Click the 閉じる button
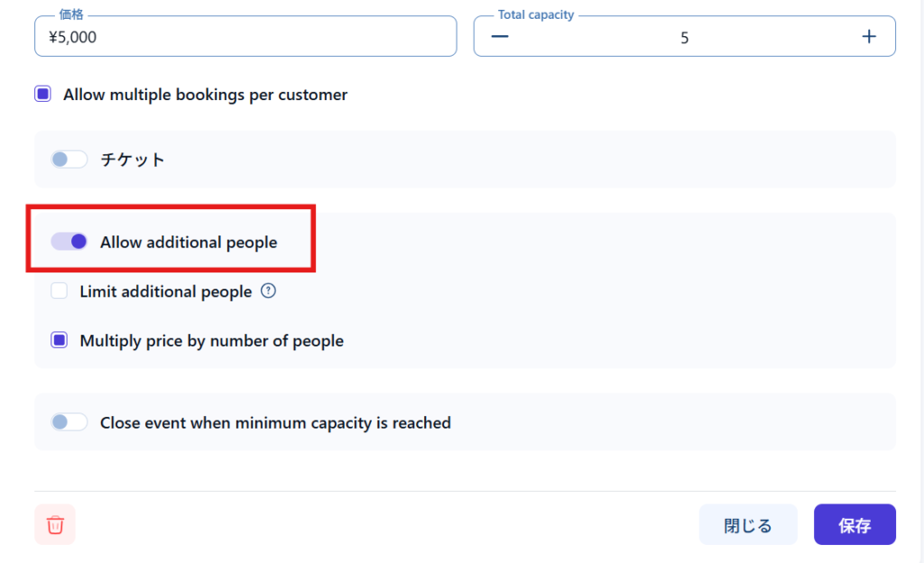 [748, 525]
